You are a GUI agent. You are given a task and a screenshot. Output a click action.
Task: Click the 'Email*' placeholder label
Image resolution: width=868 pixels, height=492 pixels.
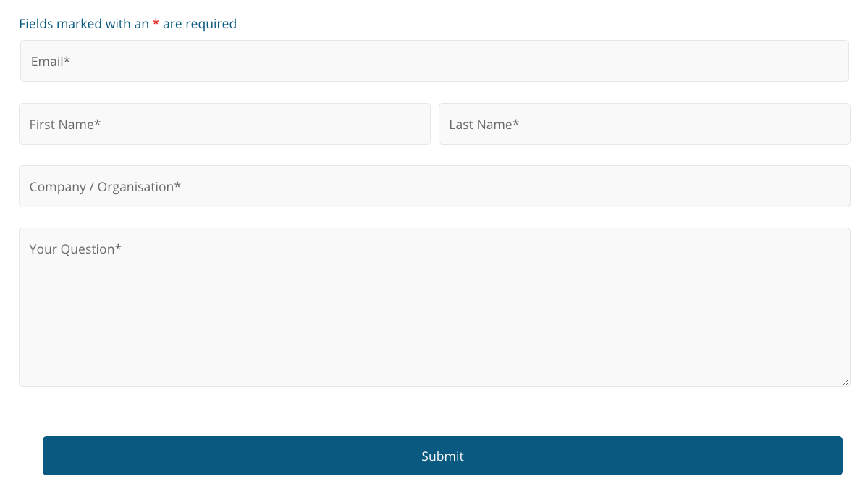(51, 62)
